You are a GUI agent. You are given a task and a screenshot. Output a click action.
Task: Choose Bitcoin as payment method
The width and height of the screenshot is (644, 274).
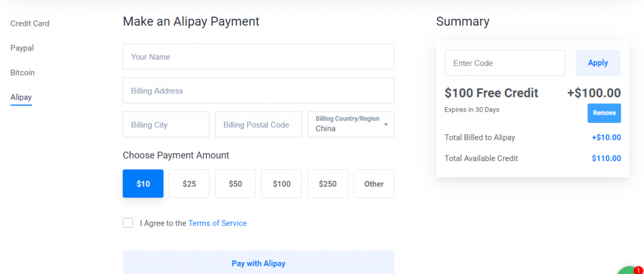(x=23, y=72)
